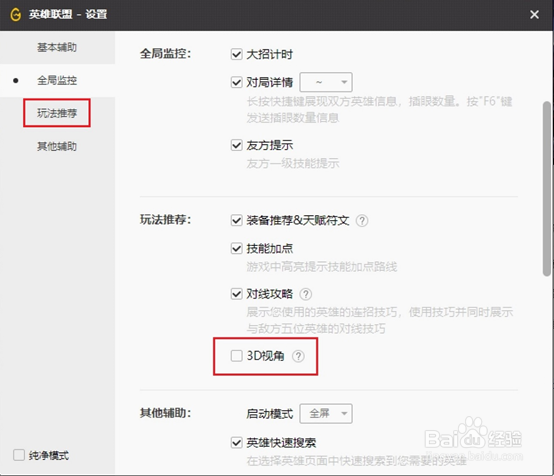Enable the 3D视角 checkbox

(x=236, y=355)
